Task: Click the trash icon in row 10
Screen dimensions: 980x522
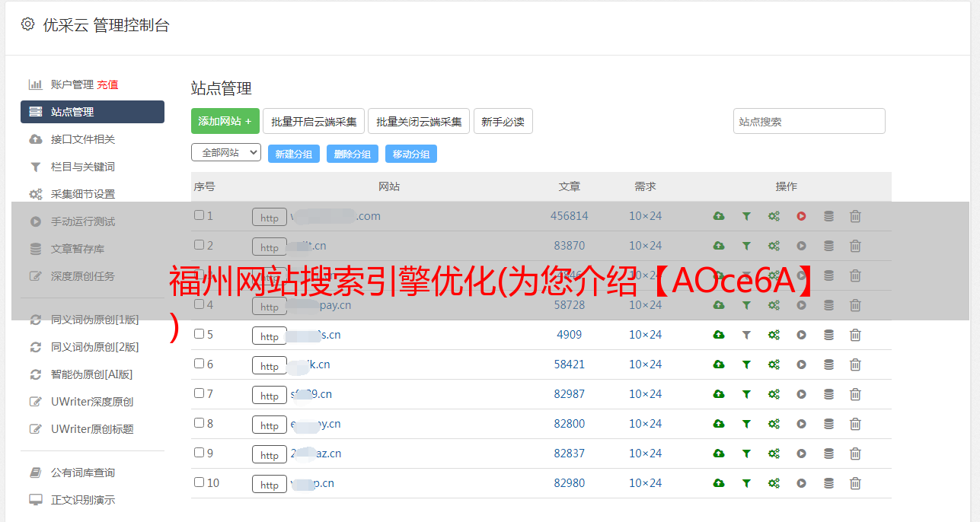Action: pos(855,483)
